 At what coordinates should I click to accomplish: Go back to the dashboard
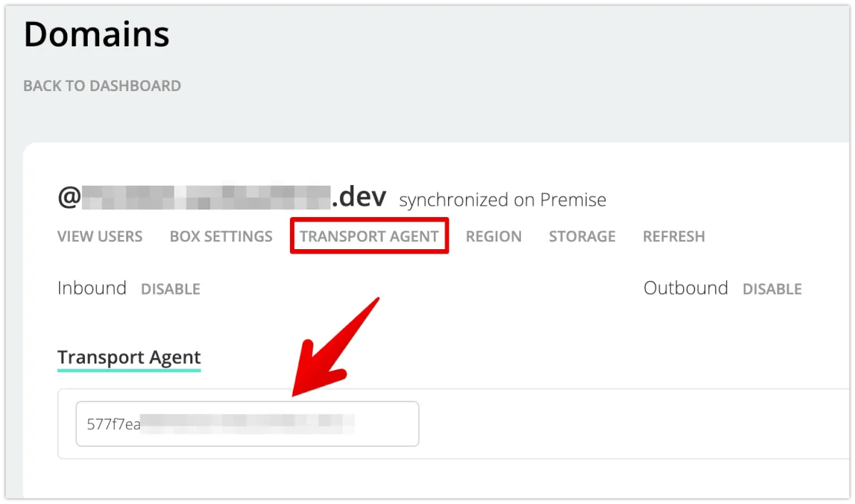102,86
